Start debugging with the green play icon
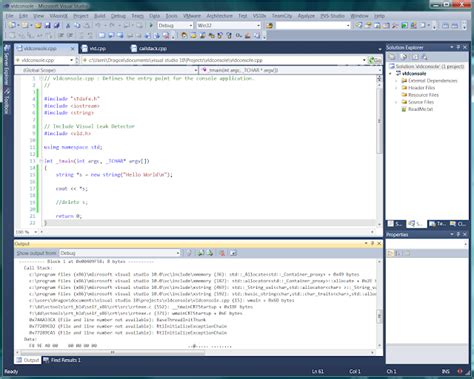The width and height of the screenshot is (474, 379). [x=151, y=25]
